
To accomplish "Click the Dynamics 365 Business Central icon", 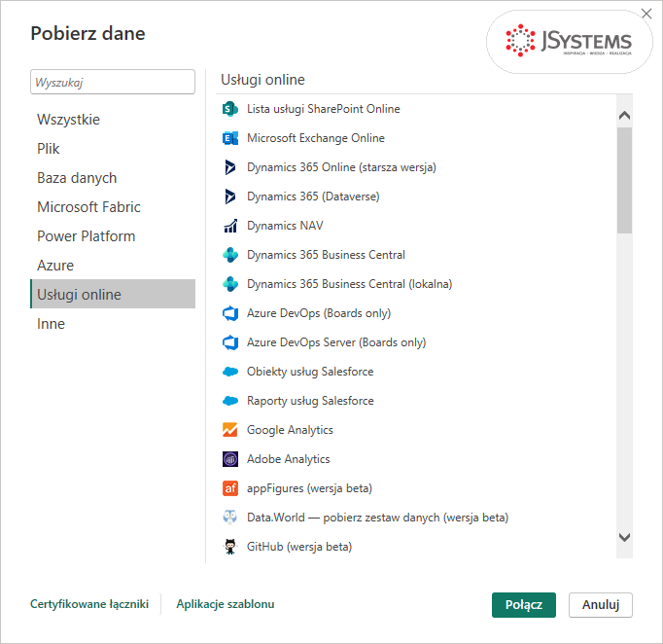I will pos(230,255).
